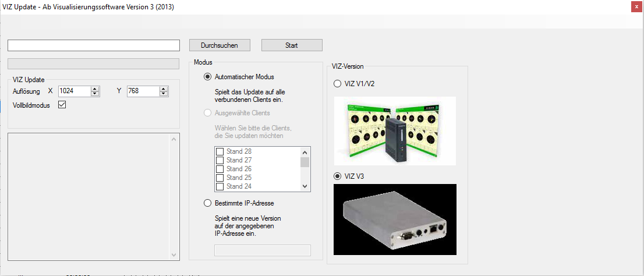This screenshot has height=276, width=644.
Task: Select the Bestimmte IP-Adresse option
Action: (x=208, y=203)
